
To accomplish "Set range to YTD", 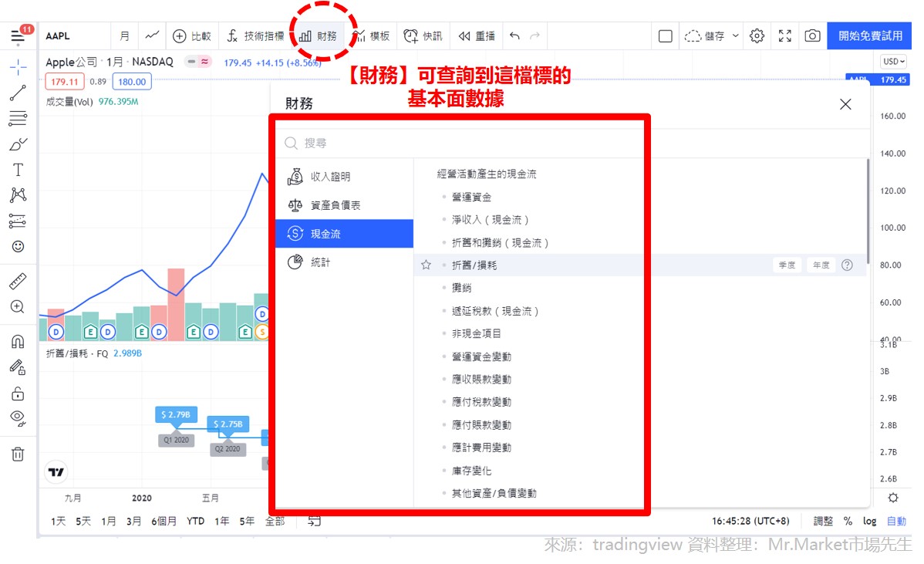I will point(195,521).
